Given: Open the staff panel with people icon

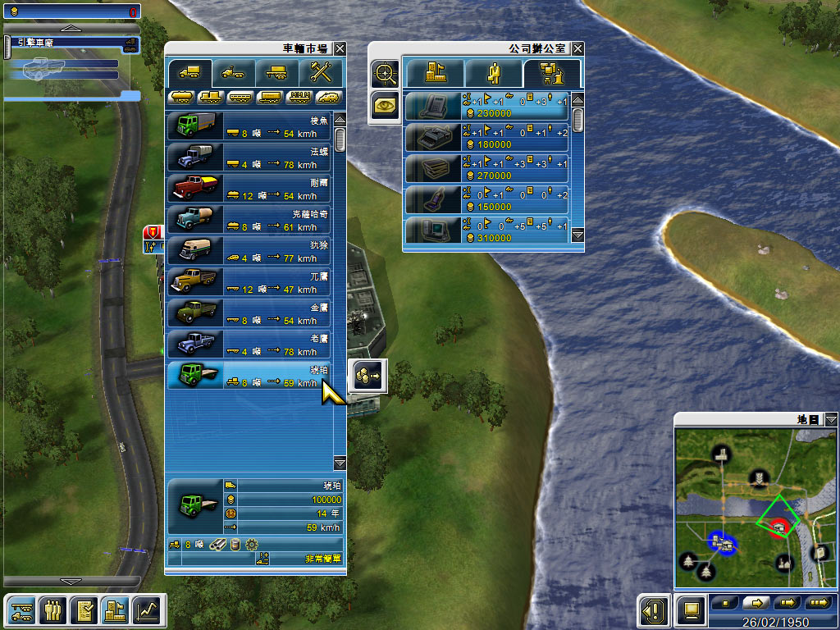Looking at the screenshot, I should (x=52, y=610).
